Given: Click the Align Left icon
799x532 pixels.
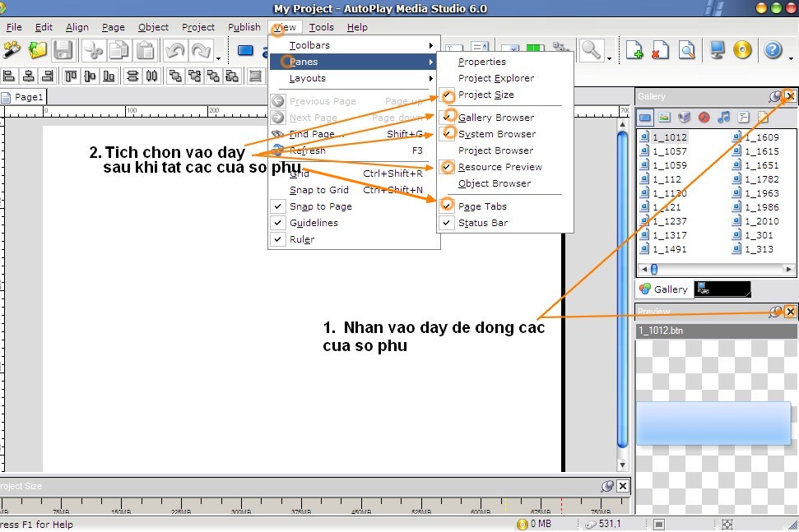Looking at the screenshot, I should pyautogui.click(x=9, y=76).
